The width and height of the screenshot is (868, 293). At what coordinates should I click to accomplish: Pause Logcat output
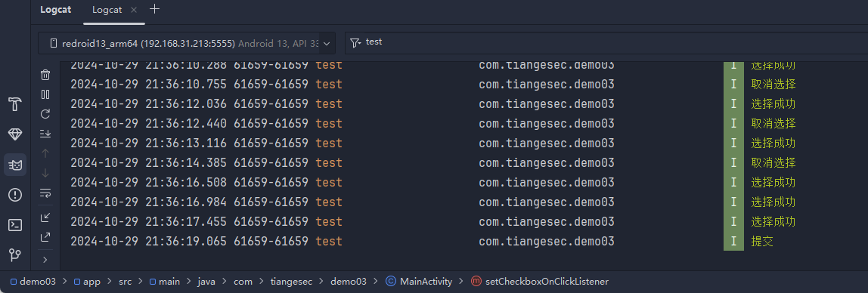(x=45, y=94)
